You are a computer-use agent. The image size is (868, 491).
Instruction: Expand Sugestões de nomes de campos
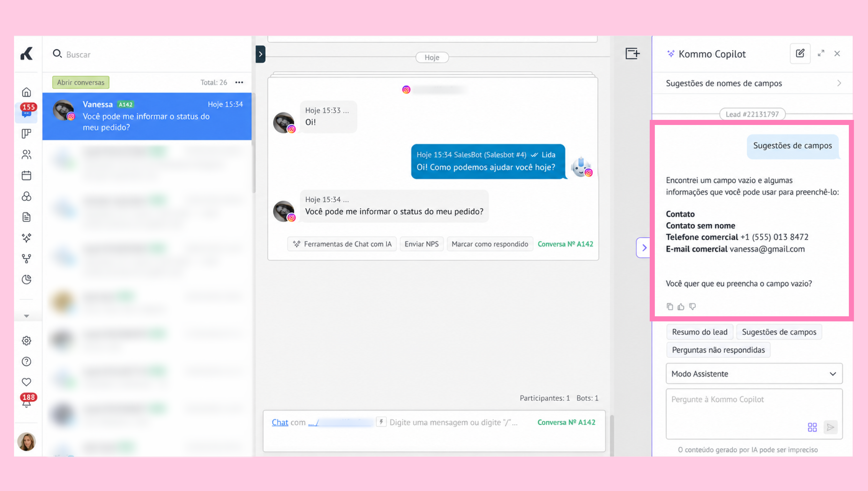(x=753, y=83)
